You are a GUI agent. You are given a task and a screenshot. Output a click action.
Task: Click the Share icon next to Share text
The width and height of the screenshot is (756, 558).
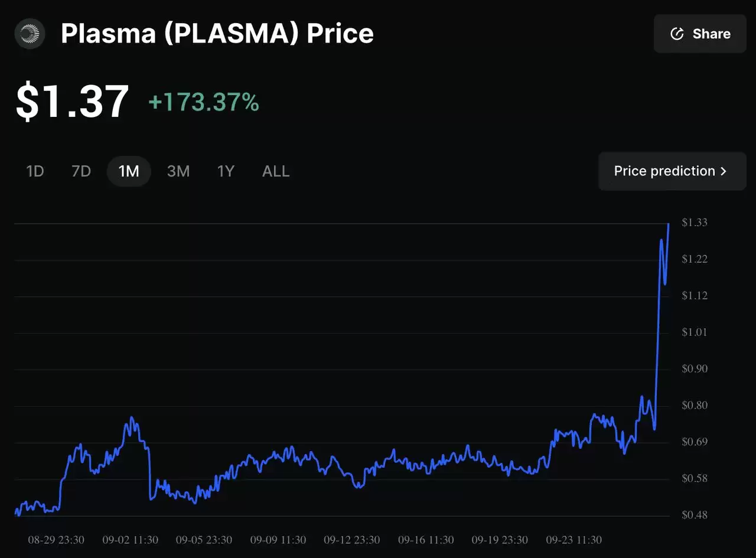tap(677, 34)
